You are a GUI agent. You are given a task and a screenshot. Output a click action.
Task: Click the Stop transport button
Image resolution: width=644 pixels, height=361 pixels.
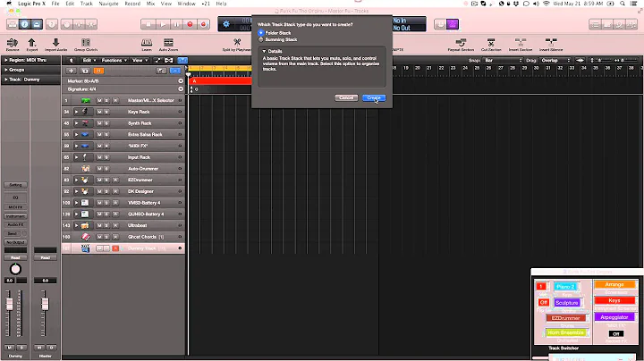point(148,24)
